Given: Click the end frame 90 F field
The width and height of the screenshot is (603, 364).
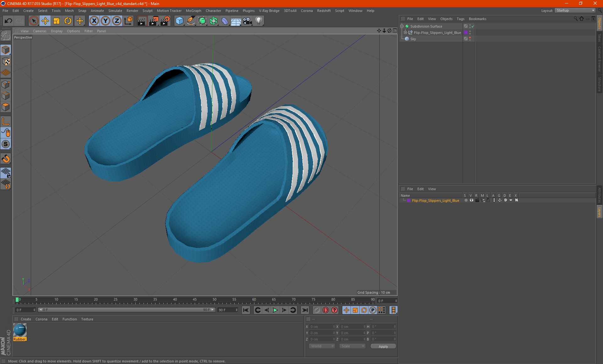Looking at the screenshot, I should coord(228,310).
